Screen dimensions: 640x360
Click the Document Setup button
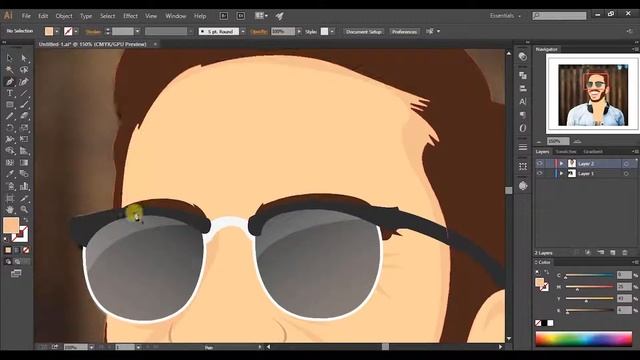[363, 31]
